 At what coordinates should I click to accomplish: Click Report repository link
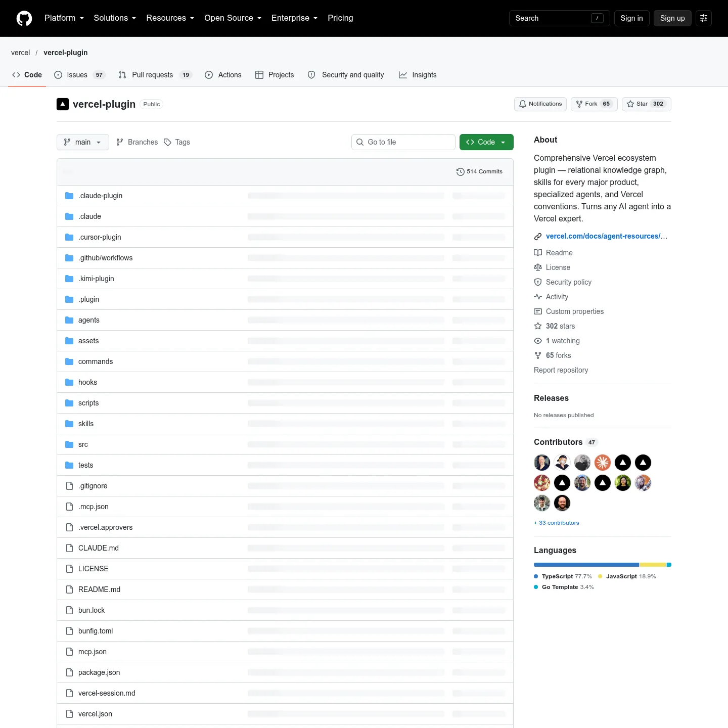click(x=561, y=370)
